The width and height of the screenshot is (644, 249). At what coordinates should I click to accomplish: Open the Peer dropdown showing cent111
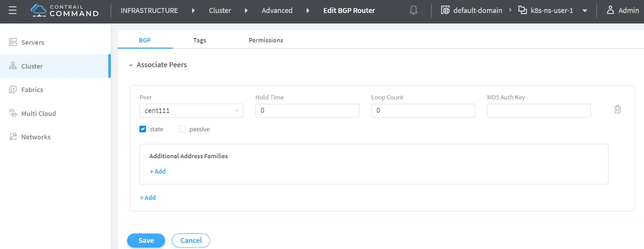point(192,110)
